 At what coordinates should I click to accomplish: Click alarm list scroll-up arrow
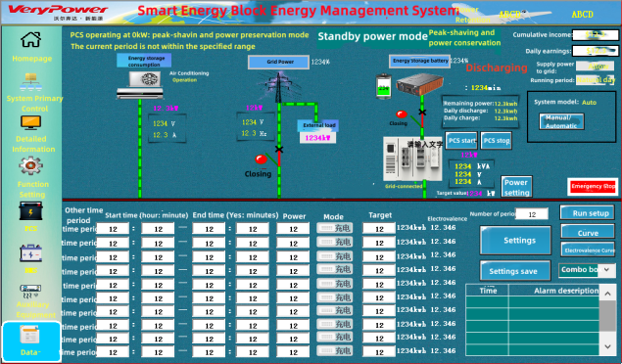[607, 294]
